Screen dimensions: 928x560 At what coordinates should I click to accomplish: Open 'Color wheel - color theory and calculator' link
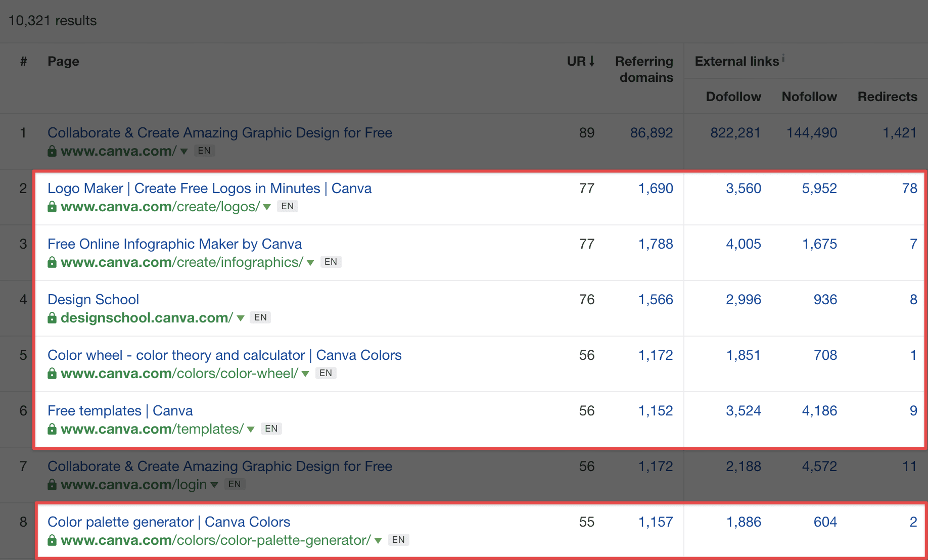(x=224, y=355)
